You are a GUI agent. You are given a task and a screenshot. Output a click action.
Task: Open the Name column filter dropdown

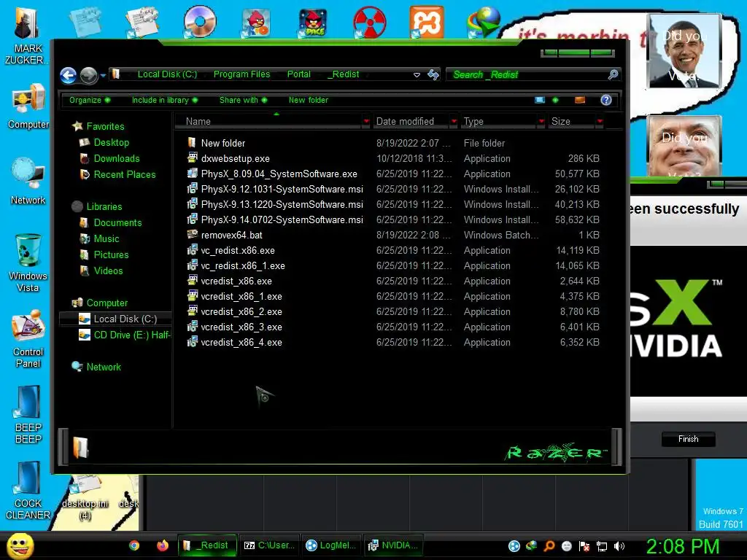[x=366, y=122]
